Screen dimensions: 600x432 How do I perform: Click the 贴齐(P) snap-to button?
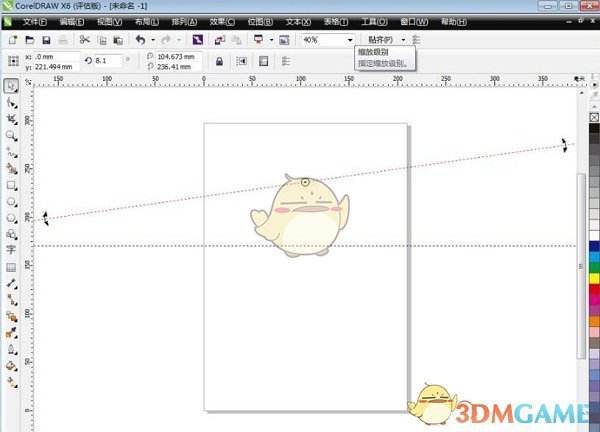click(380, 40)
